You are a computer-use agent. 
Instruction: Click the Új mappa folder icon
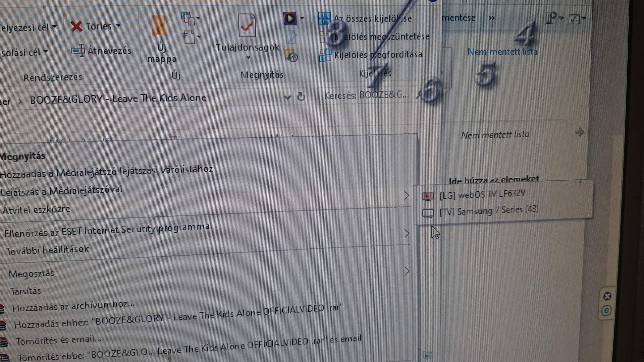tap(160, 26)
